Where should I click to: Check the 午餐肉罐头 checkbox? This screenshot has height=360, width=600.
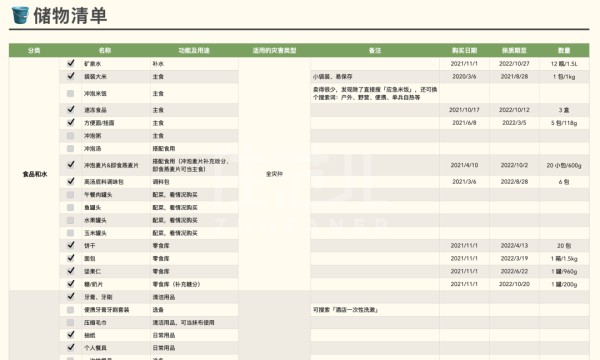click(x=70, y=195)
